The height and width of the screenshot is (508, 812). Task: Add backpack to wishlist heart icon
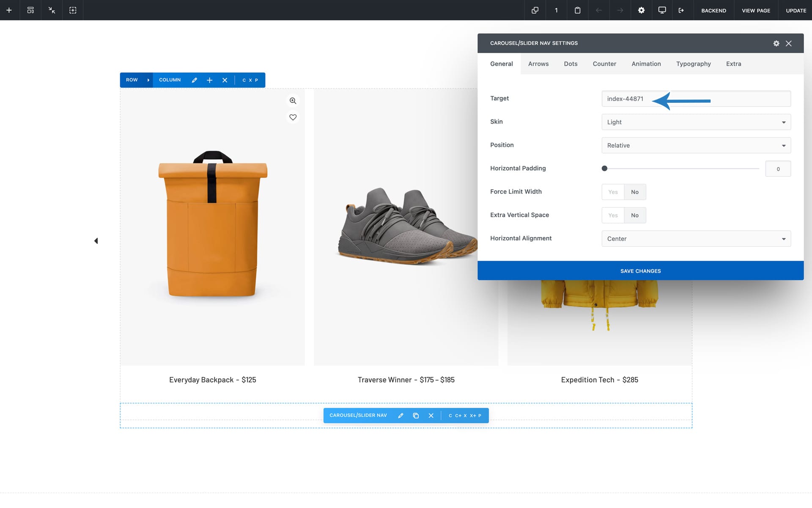click(x=293, y=117)
